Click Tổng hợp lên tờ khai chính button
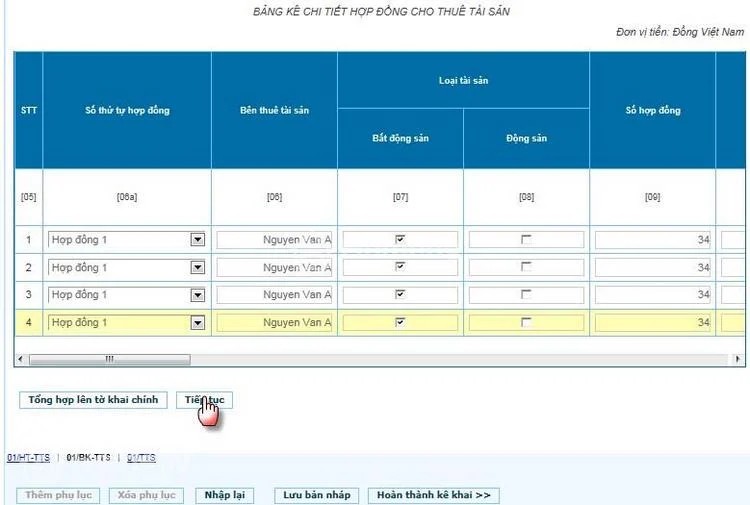This screenshot has width=750, height=505. pos(93,400)
